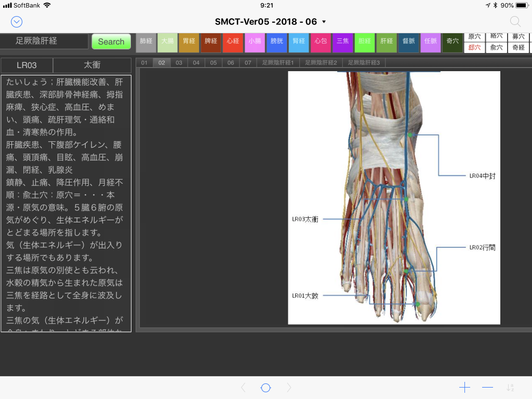Select the red 心経 meridian swatch

[232, 42]
